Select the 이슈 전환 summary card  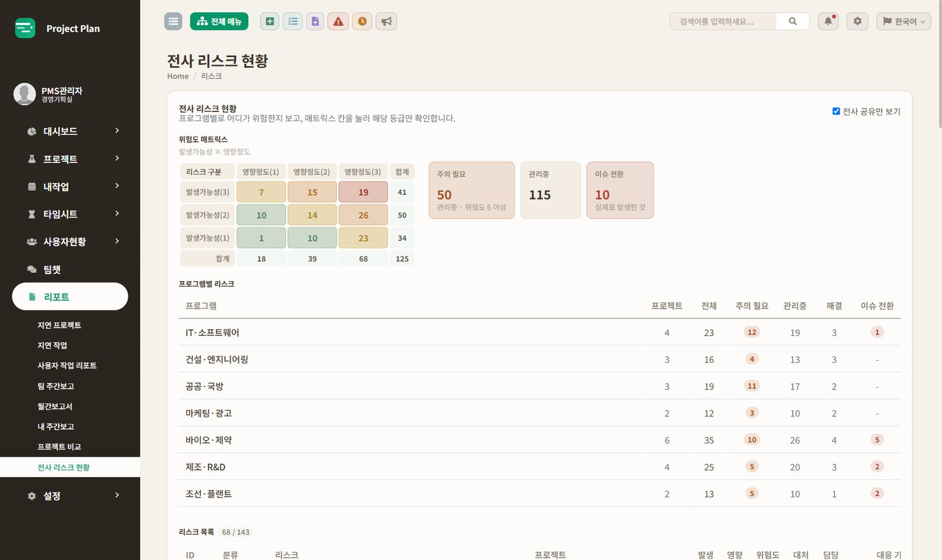coord(620,190)
